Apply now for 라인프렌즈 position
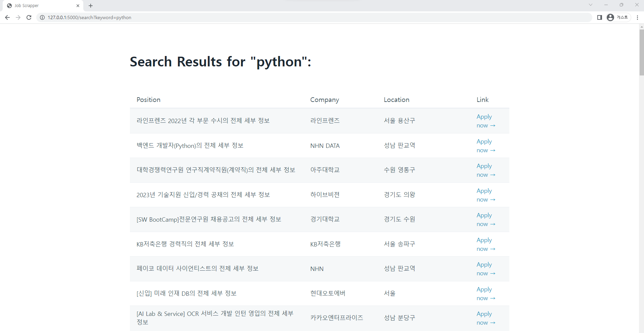 point(486,121)
